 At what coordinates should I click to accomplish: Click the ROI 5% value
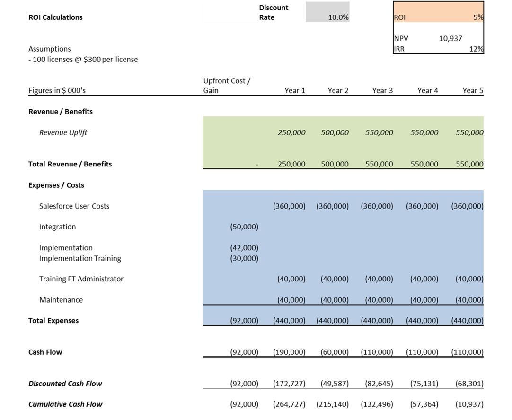(x=478, y=17)
